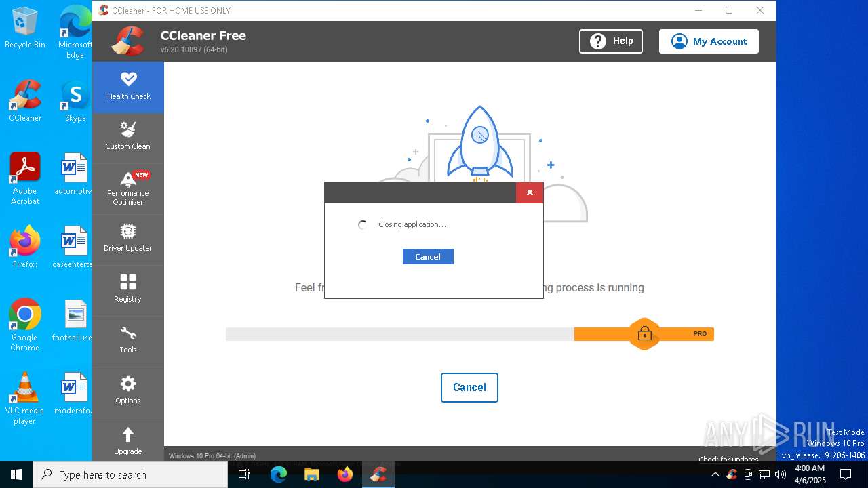The width and height of the screenshot is (868, 488).
Task: Select the VLC media player desktop shortcut
Action: (x=25, y=399)
